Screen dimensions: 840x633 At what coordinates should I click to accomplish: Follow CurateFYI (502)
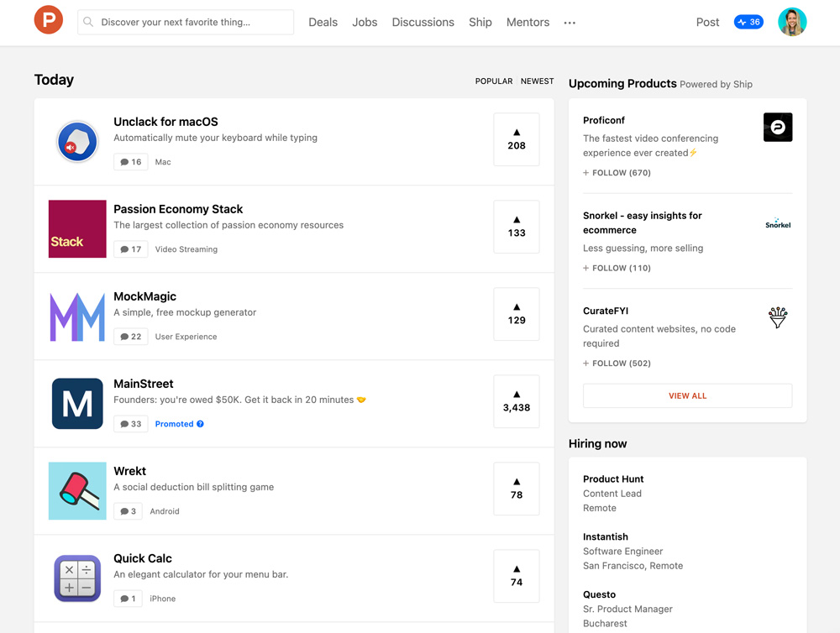click(x=617, y=363)
